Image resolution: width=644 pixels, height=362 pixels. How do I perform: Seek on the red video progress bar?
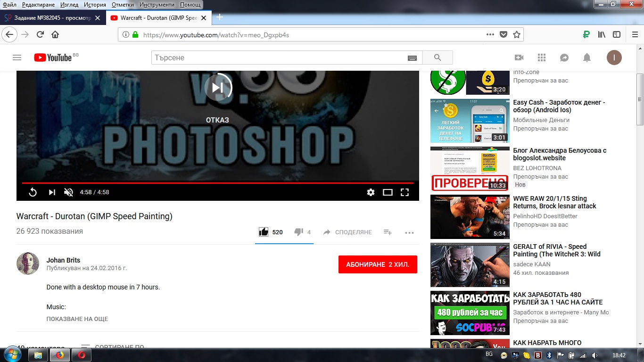(217, 183)
